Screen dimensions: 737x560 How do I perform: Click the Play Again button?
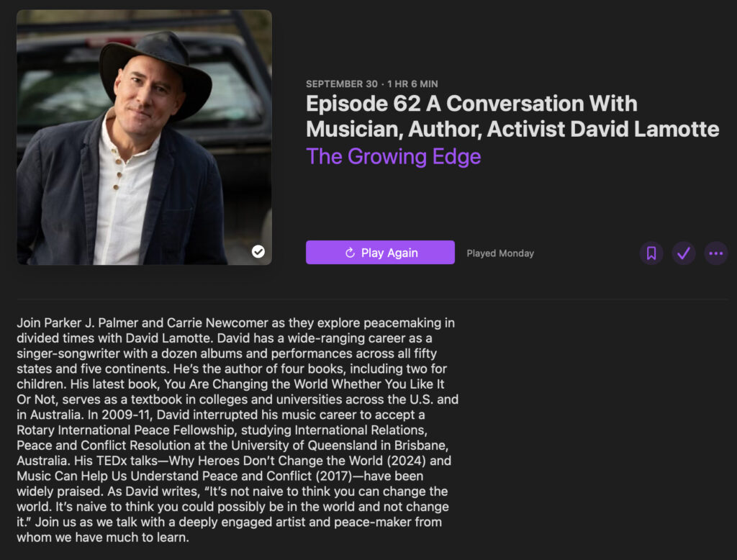point(380,253)
